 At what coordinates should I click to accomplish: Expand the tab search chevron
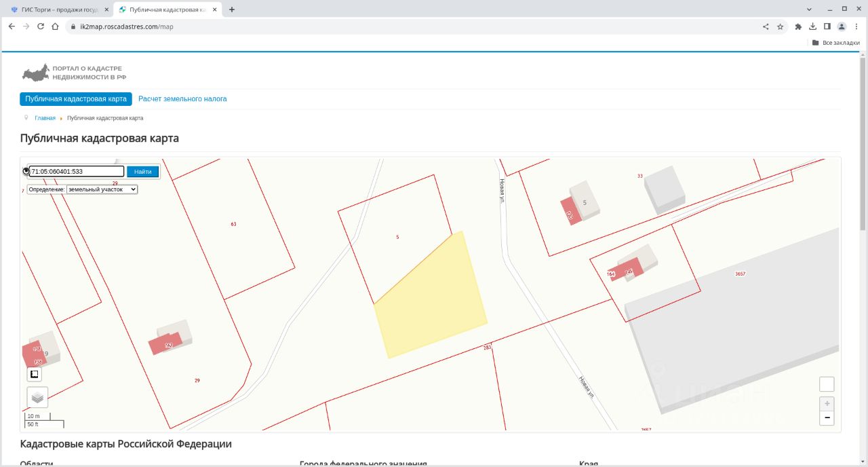[x=810, y=9]
